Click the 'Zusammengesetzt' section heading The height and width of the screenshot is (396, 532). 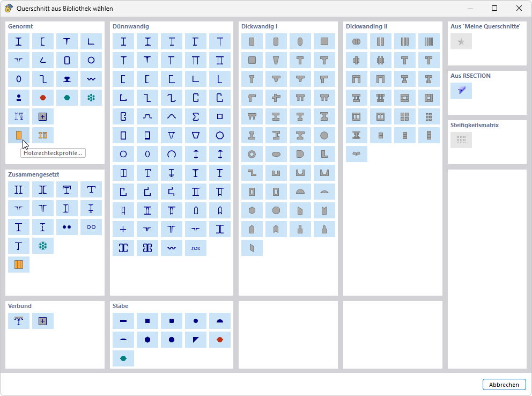[x=34, y=174]
